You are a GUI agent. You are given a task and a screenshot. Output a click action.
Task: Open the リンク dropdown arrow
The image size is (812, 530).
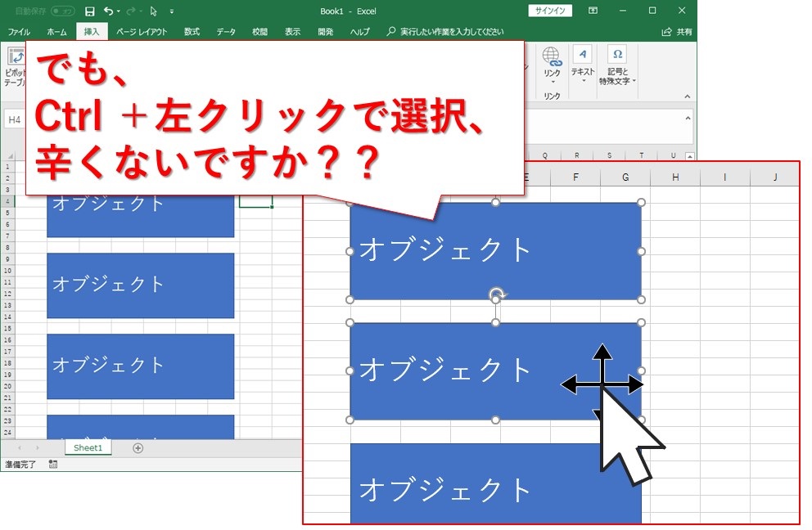coord(553,81)
